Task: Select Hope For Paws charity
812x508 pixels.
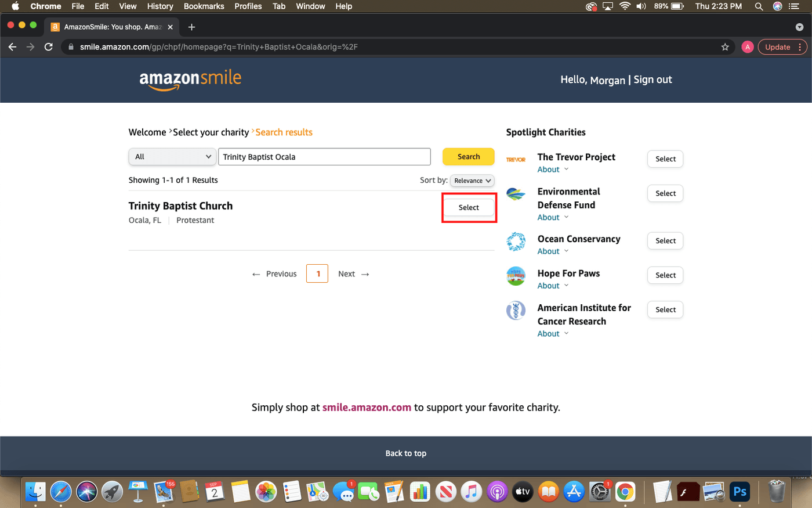Action: (665, 275)
